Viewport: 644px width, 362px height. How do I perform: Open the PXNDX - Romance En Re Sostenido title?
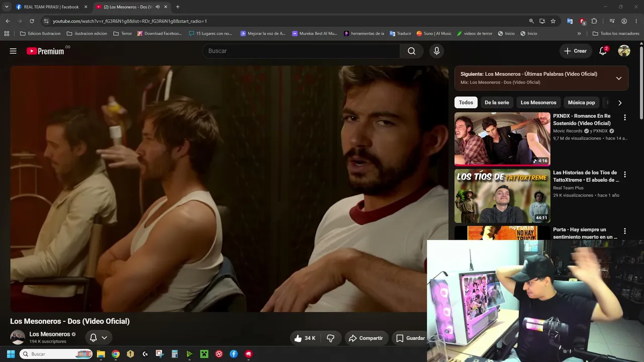click(583, 120)
